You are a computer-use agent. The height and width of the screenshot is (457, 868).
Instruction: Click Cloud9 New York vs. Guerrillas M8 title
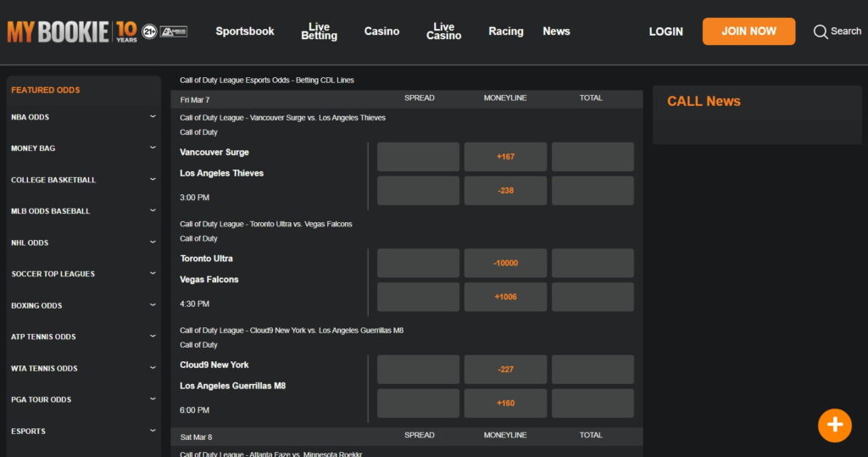pyautogui.click(x=292, y=331)
